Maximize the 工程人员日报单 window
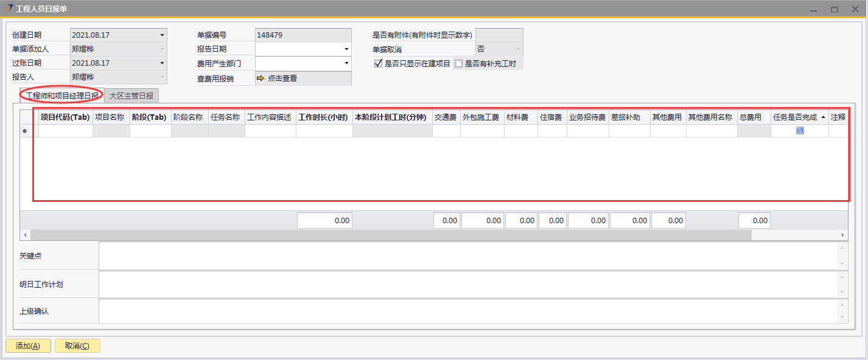 834,9
